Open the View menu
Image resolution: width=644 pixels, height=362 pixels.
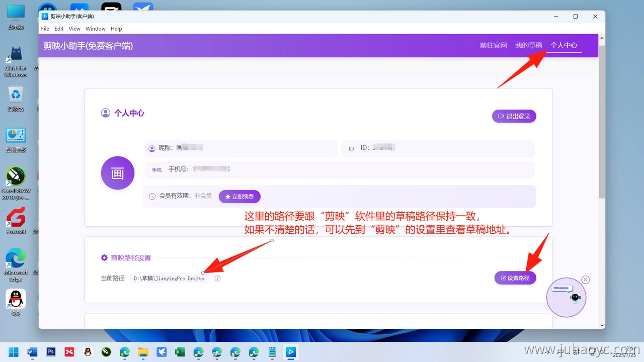tap(74, 29)
